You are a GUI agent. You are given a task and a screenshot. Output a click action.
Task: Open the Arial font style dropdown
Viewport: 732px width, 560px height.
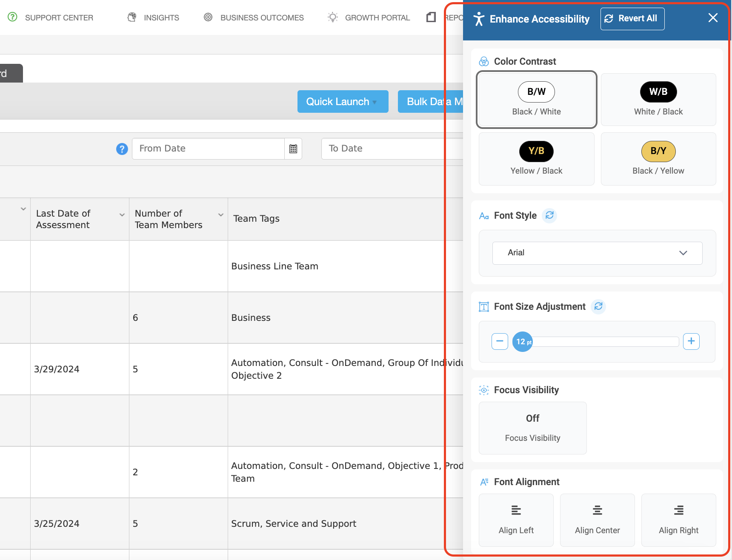[x=598, y=253]
